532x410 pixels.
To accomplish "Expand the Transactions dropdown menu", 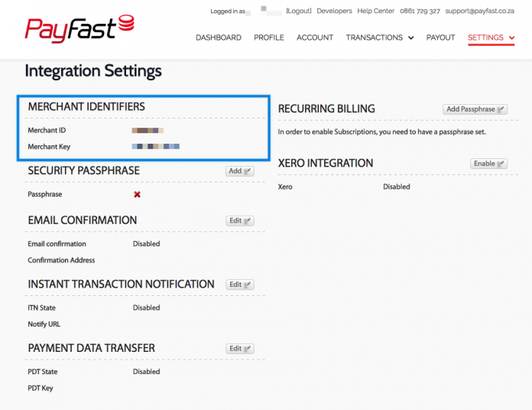I will pos(379,37).
